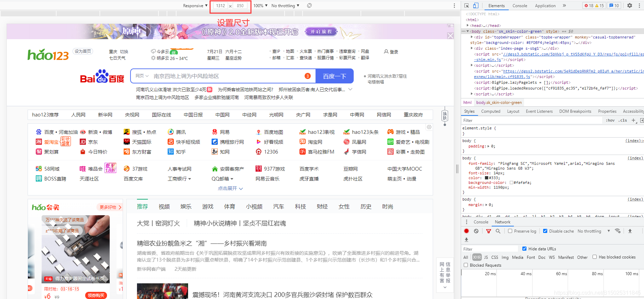Close the Genshin banner ad
This screenshot has height=299, width=644.
(450, 36)
